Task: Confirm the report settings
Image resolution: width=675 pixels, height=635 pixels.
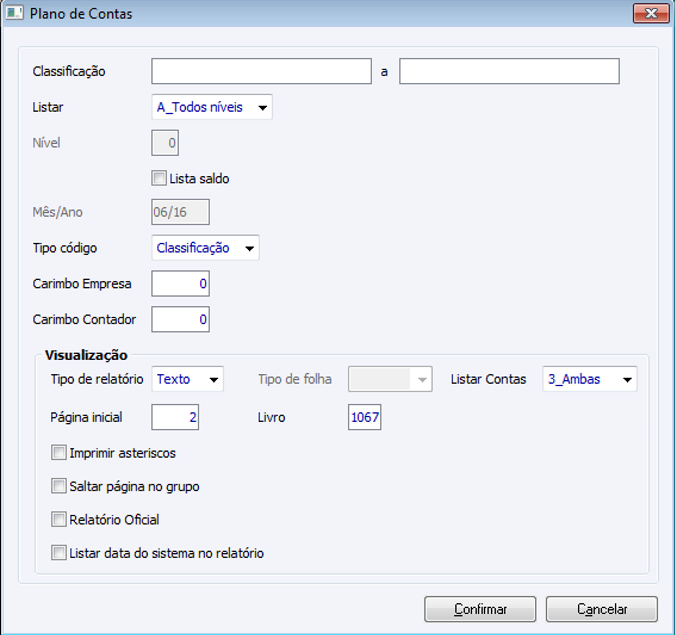Action: 480,609
